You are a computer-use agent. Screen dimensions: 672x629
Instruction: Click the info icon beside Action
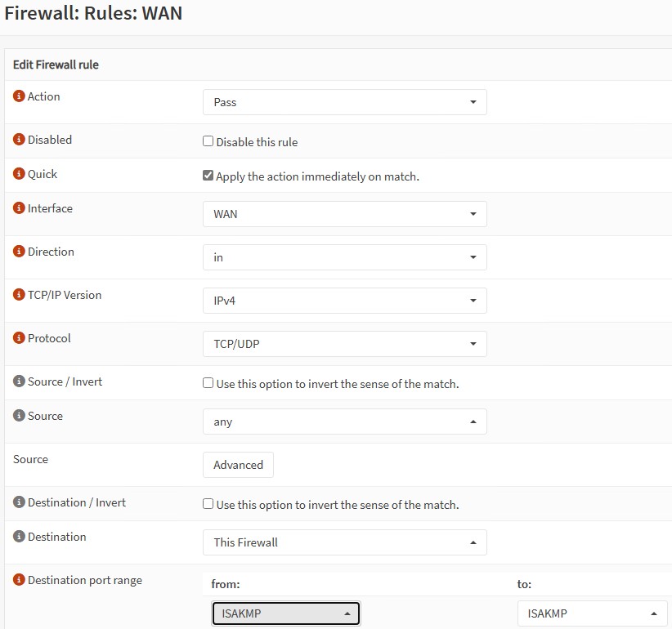coord(19,96)
